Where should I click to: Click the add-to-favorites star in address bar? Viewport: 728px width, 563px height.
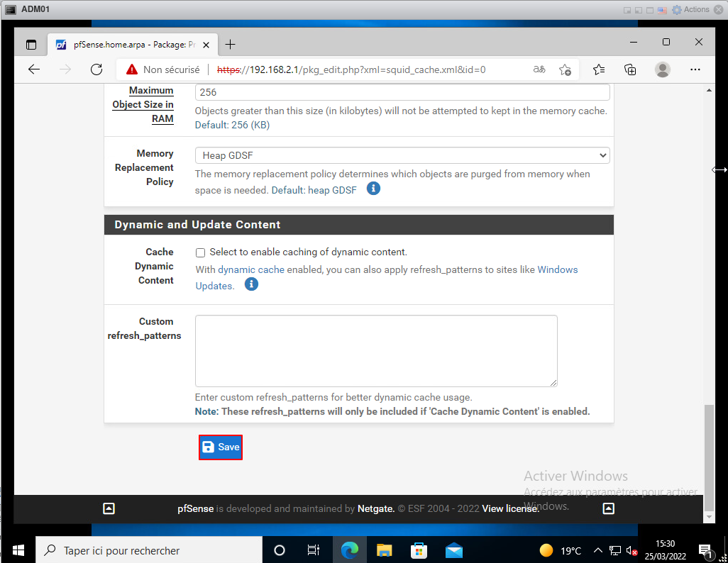[x=565, y=69]
